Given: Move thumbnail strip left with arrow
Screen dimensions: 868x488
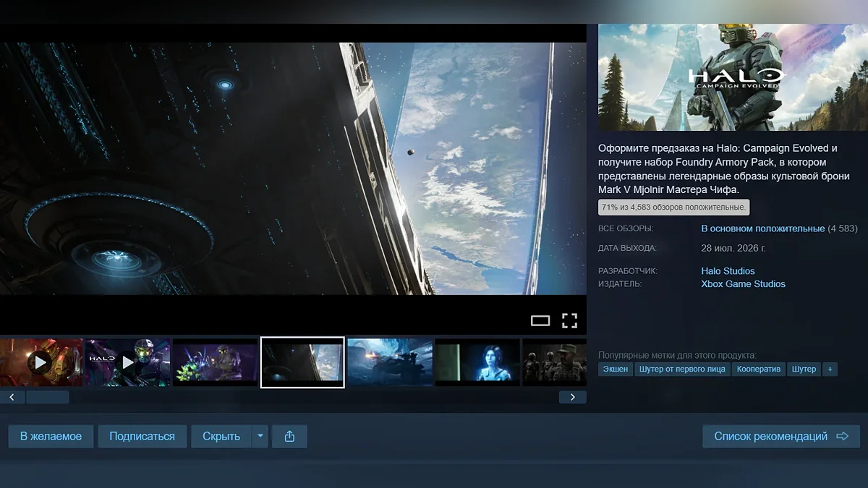Looking at the screenshot, I should click(x=12, y=397).
